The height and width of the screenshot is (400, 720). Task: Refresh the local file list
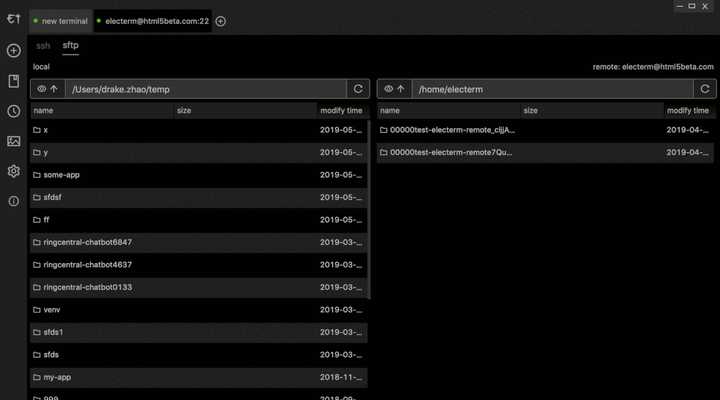[358, 89]
